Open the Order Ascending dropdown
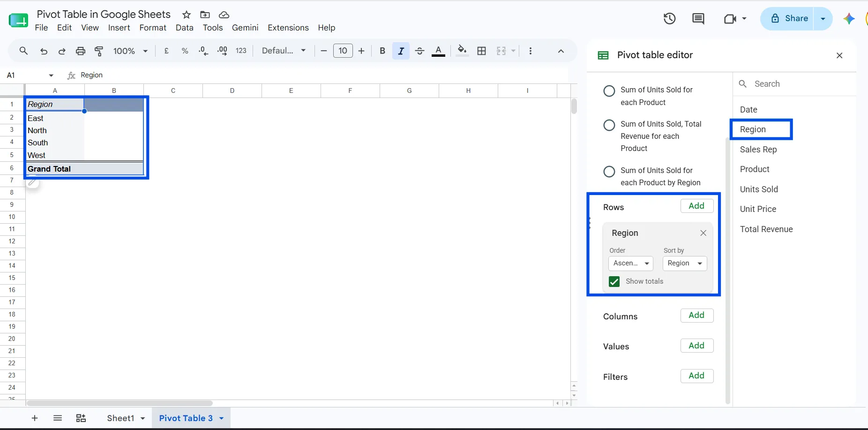 (630, 264)
